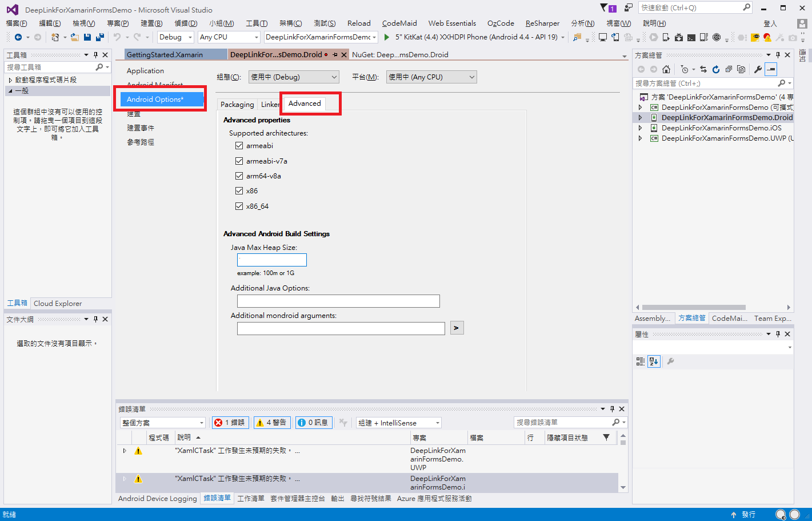Click the Android SDK Manager icon

point(679,37)
